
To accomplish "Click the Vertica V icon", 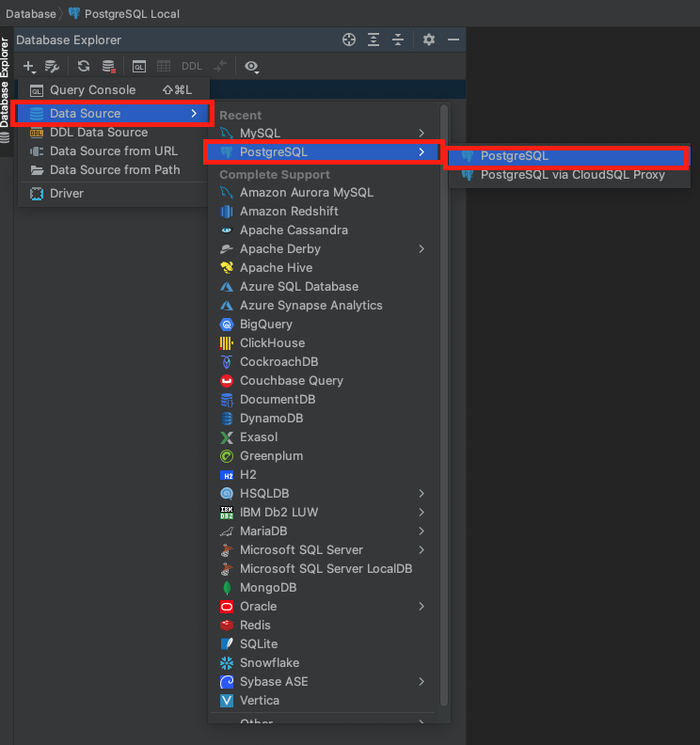I will coord(227,701).
